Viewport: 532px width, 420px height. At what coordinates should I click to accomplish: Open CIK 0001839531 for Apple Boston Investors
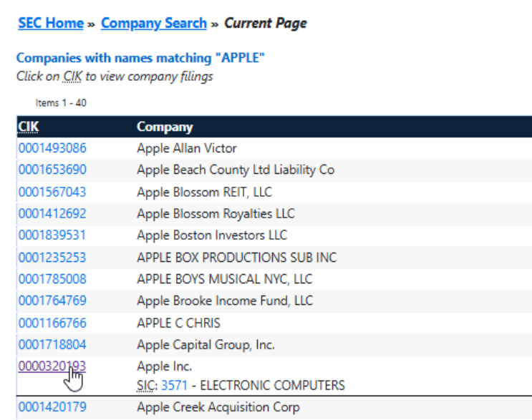(x=52, y=235)
